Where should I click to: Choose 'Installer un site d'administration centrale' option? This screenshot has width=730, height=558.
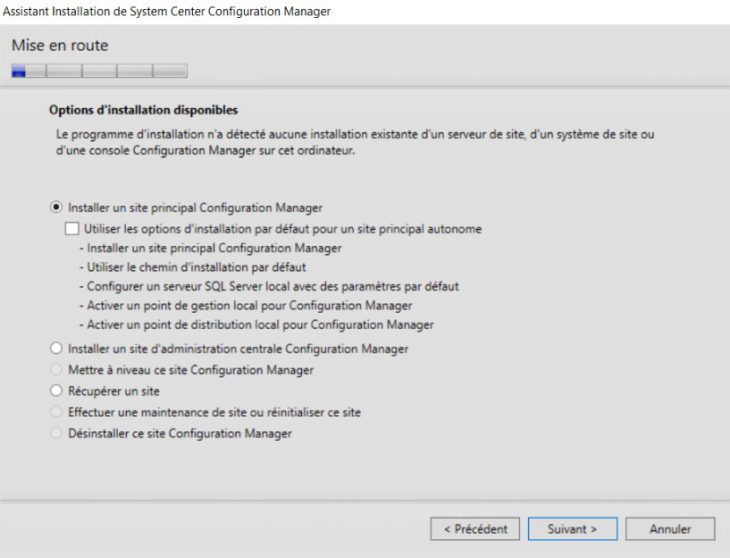(x=55, y=349)
